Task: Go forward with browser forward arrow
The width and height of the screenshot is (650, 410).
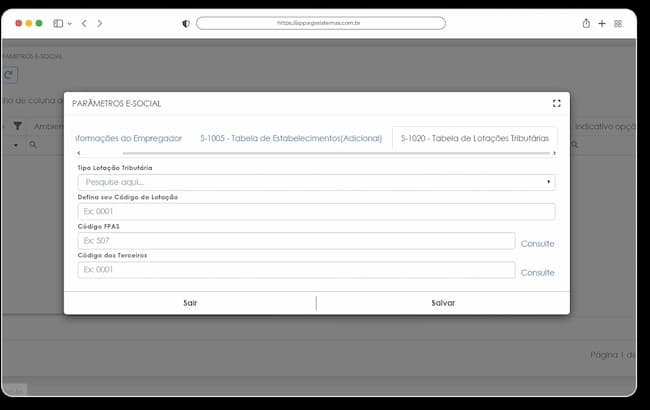Action: tap(99, 23)
